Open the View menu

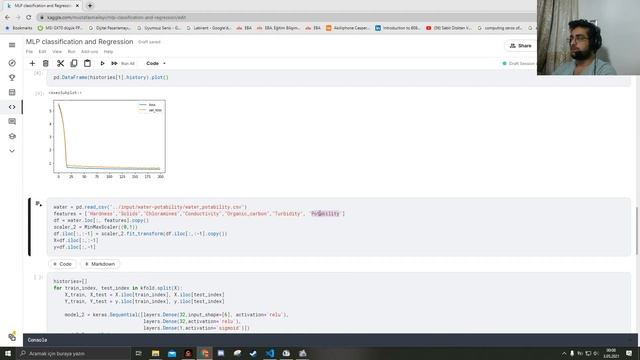pyautogui.click(x=57, y=52)
